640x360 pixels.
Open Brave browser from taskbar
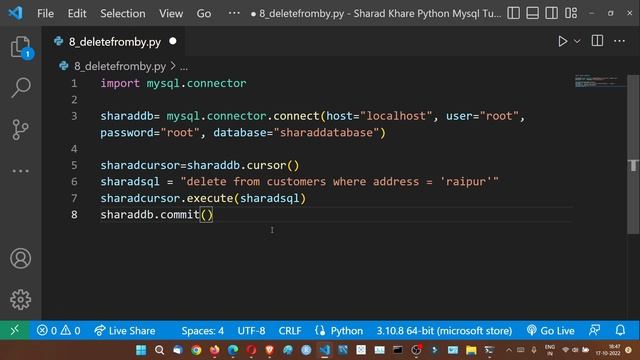[269, 350]
